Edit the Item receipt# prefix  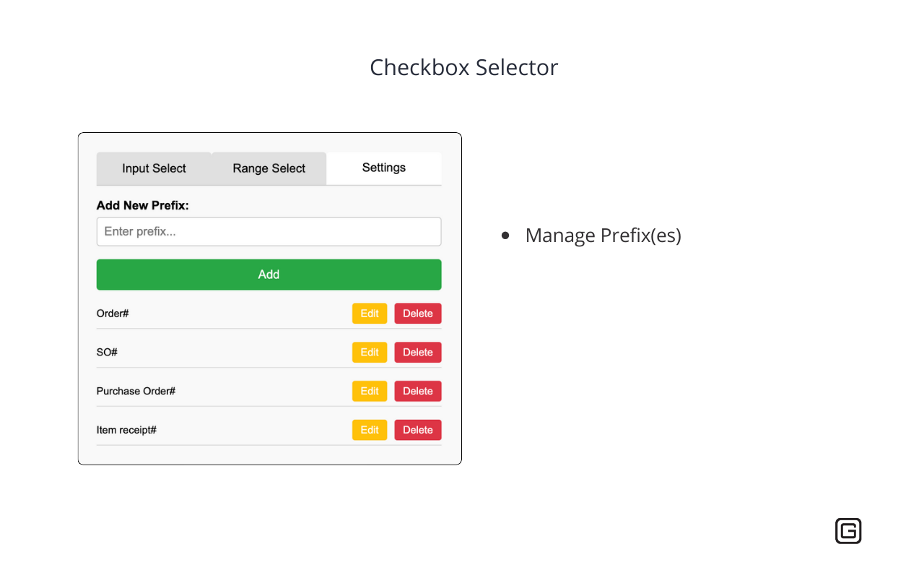pos(370,429)
